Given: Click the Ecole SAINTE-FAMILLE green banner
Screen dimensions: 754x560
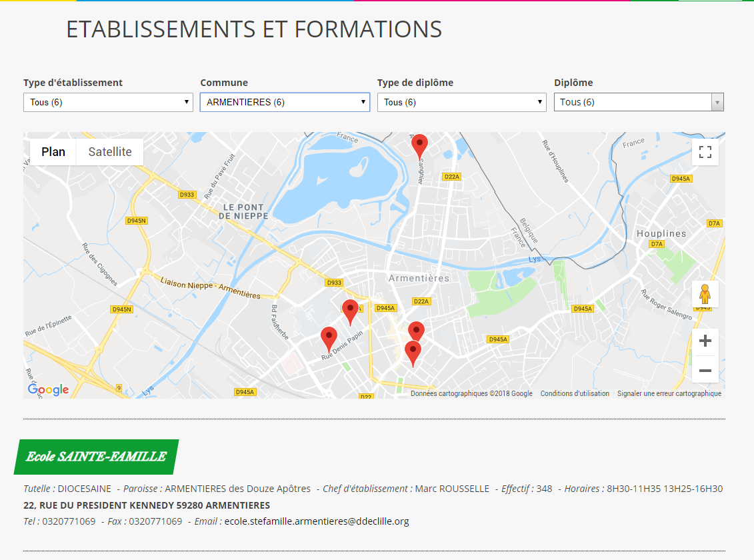Looking at the screenshot, I should (x=96, y=457).
